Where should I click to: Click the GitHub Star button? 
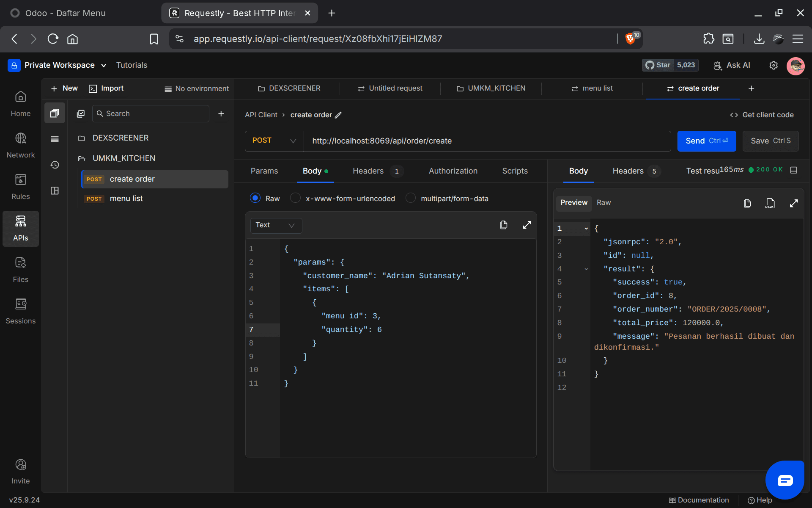coord(658,65)
